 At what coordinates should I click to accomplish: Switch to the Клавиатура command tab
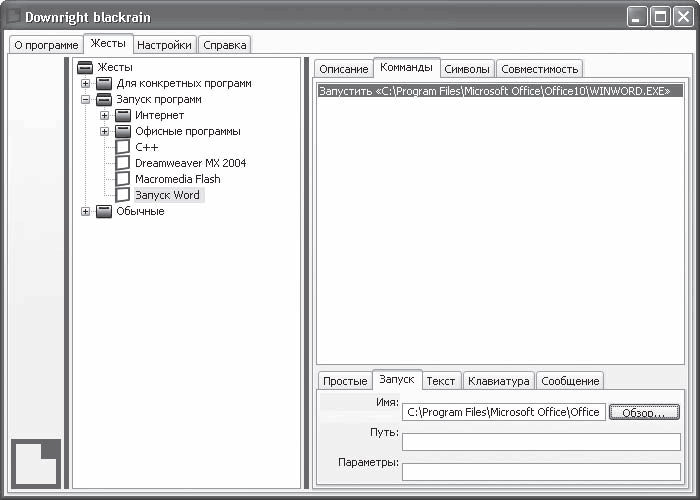[498, 381]
